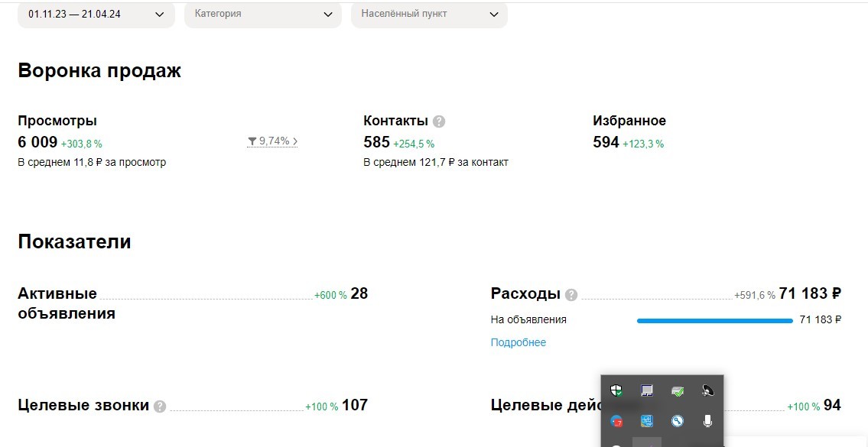Click the Целевые звонки value 107

click(x=355, y=406)
